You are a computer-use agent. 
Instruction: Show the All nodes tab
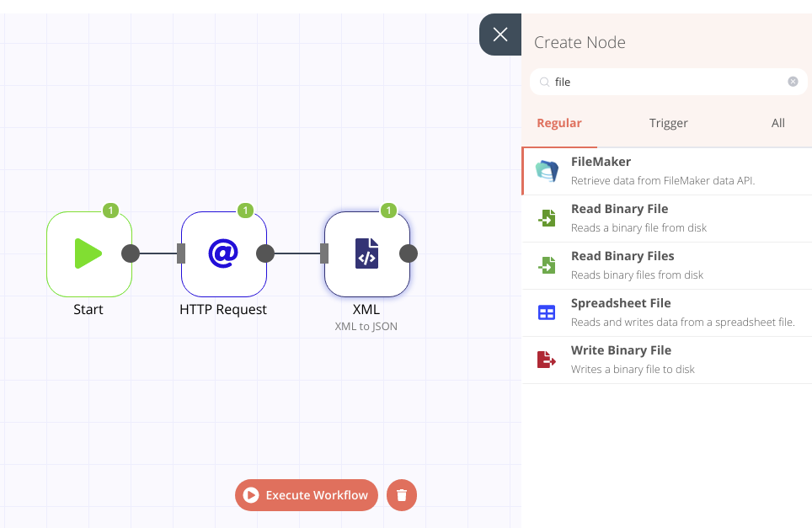(778, 123)
